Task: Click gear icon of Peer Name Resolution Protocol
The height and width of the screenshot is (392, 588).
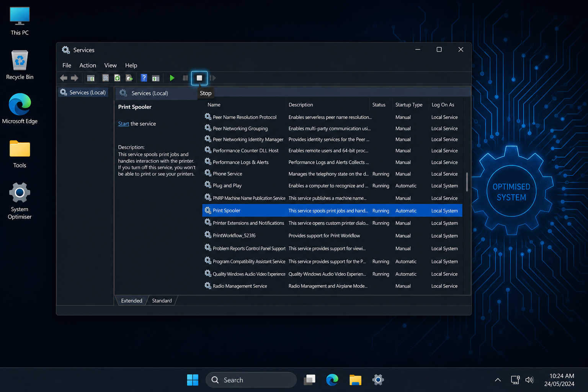Action: click(x=208, y=117)
